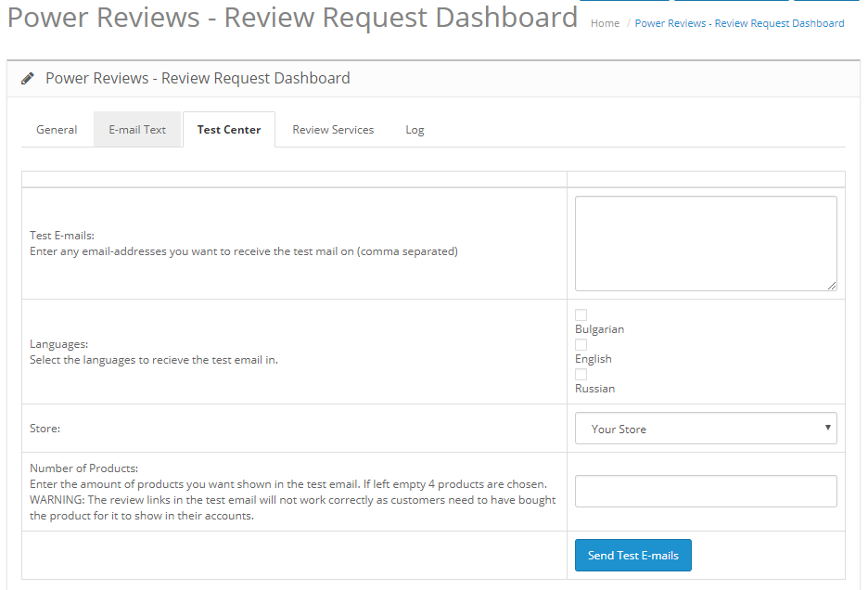Image resolution: width=868 pixels, height=590 pixels.
Task: Grab the textarea resize handle corner
Action: (832, 286)
